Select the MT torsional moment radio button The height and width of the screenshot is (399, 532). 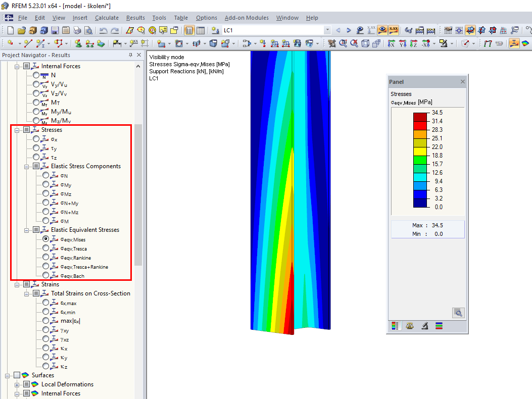click(x=36, y=102)
